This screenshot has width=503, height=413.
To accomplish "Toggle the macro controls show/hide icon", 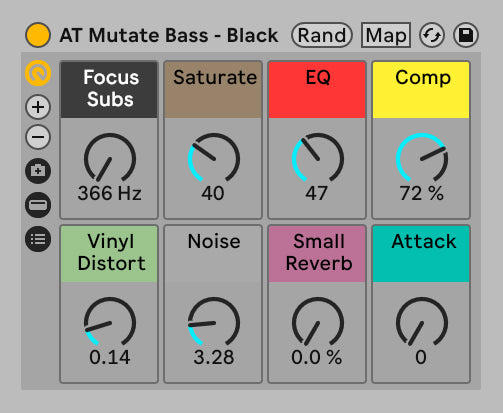I will click(38, 73).
